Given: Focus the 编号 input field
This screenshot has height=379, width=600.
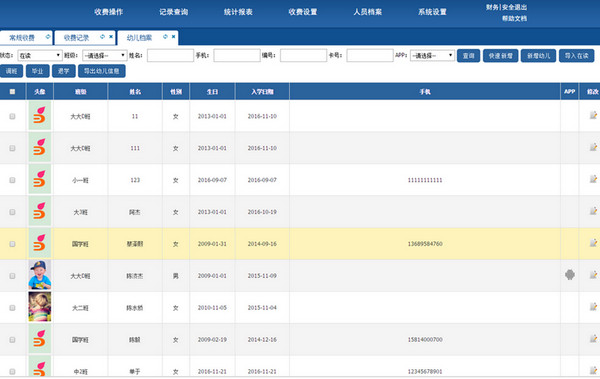Looking at the screenshot, I should [303, 56].
